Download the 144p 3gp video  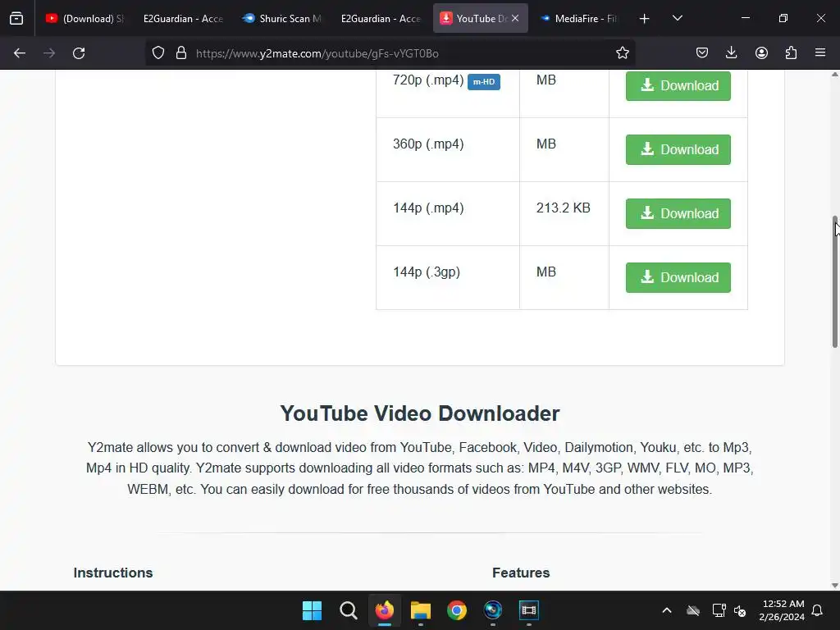pos(678,277)
